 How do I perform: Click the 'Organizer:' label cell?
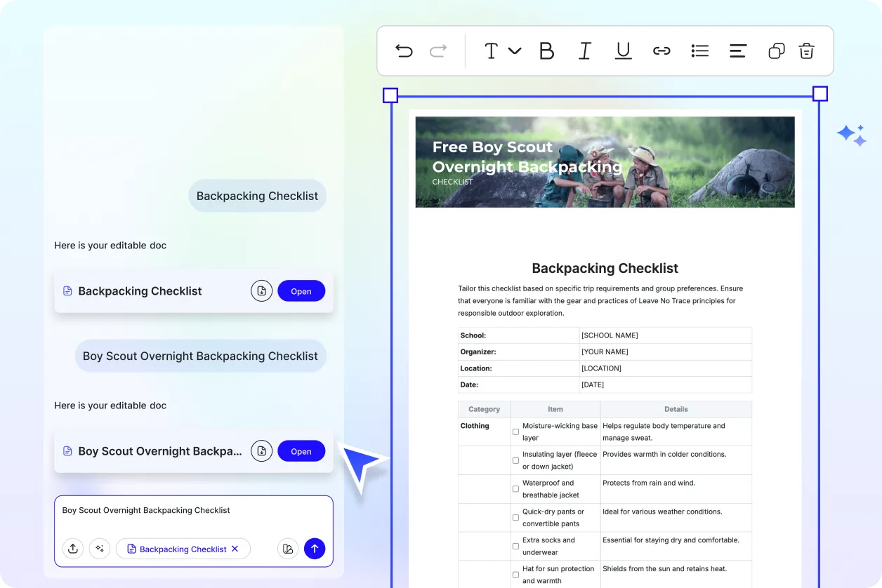click(519, 352)
